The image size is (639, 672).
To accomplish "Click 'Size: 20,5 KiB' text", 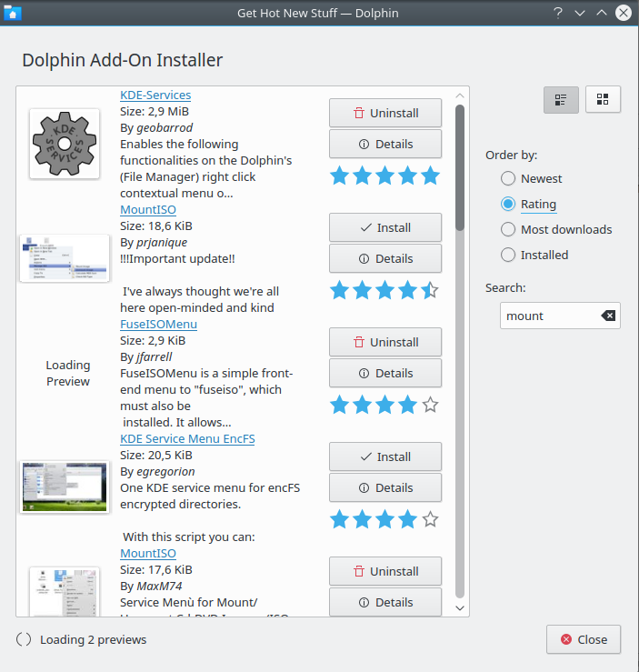I will [x=156, y=456].
